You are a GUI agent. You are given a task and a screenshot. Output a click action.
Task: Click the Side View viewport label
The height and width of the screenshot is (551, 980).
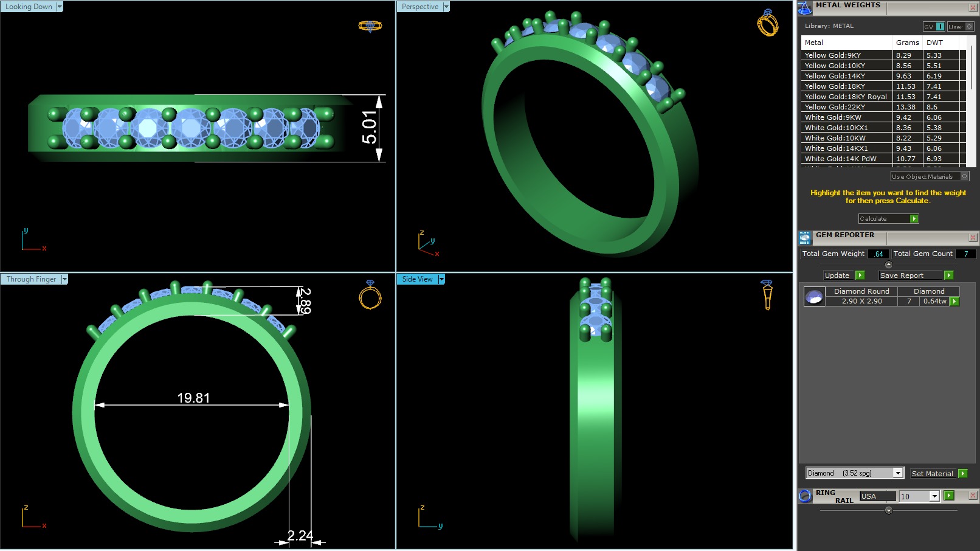418,279
